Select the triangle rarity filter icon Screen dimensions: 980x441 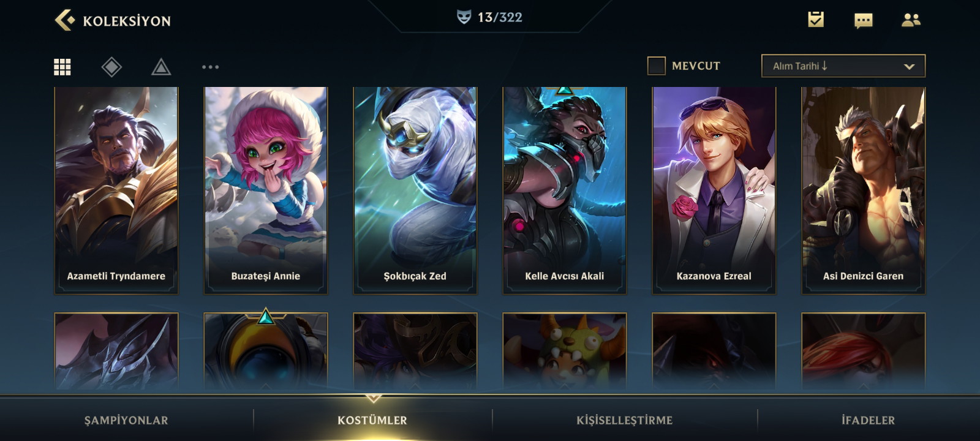click(x=161, y=67)
